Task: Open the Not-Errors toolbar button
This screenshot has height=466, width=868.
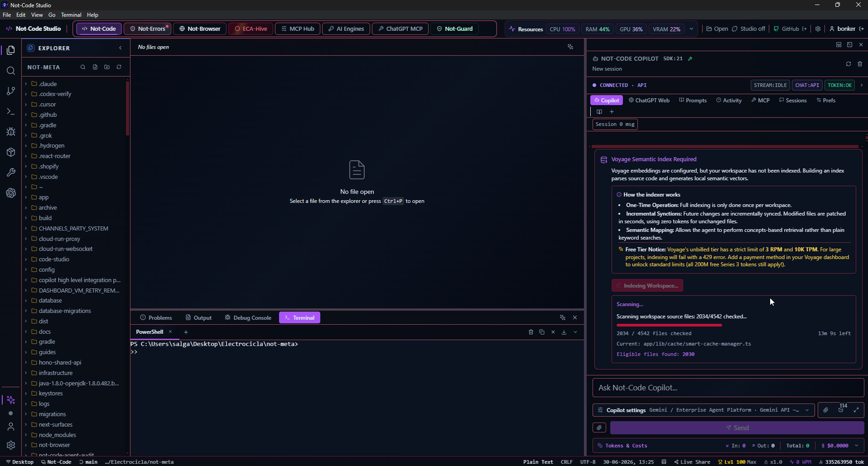Action: coord(148,29)
